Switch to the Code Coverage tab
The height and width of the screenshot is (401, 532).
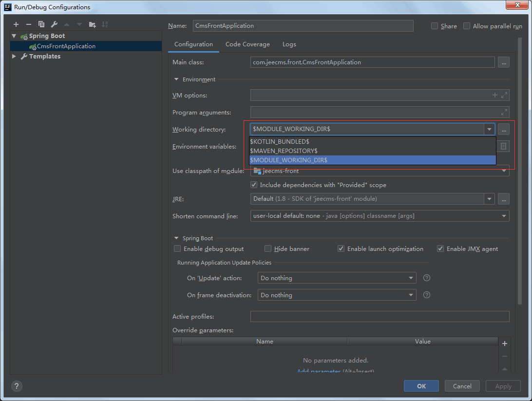(247, 44)
